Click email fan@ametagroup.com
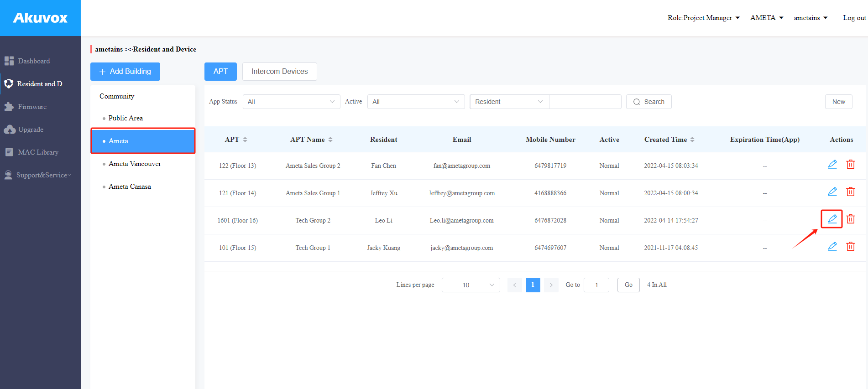 coord(462,166)
